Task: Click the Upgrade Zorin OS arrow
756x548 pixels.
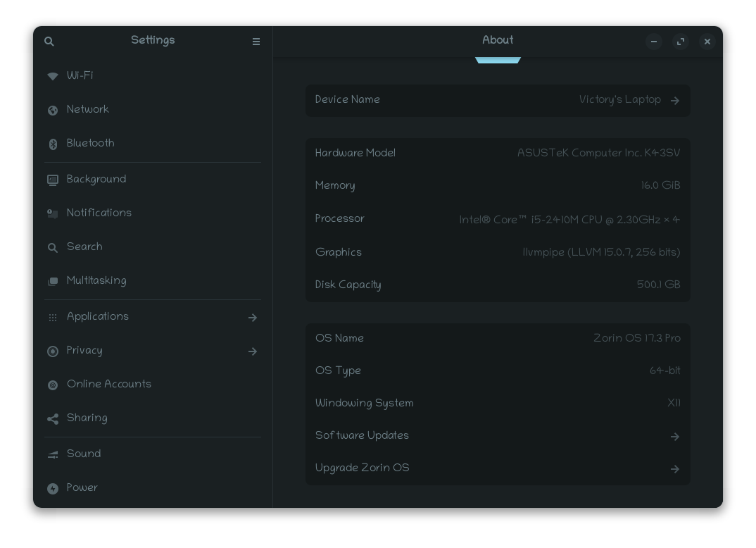Action: [x=674, y=469]
